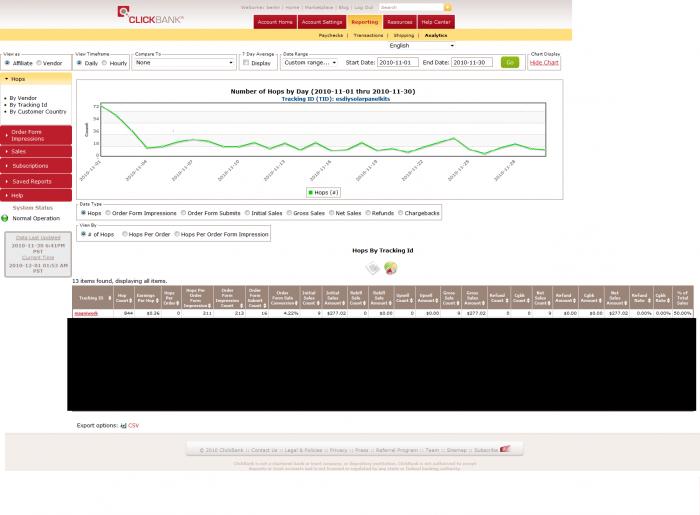This screenshot has width=700, height=515.
Task: Open the Account Home tab
Action: tap(275, 22)
